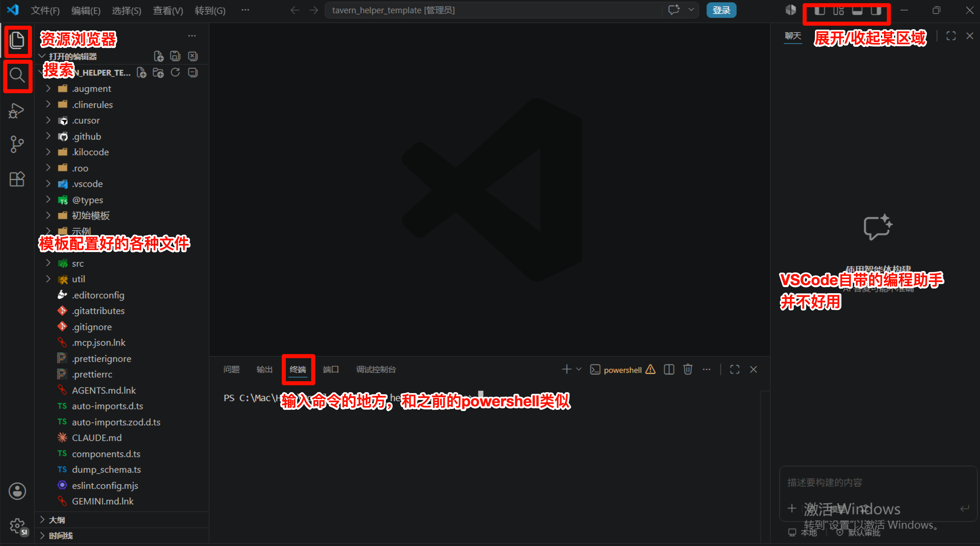Collapse all folders in explorer
This screenshot has width=980, height=546.
click(x=192, y=72)
